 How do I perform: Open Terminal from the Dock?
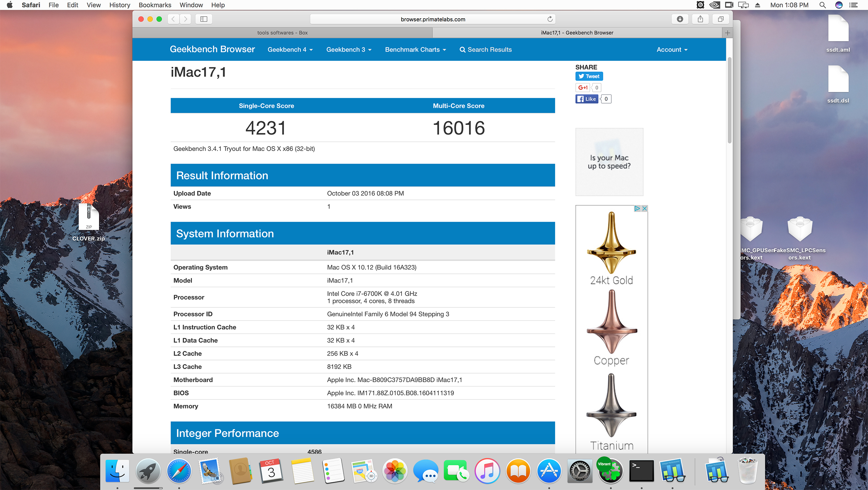pyautogui.click(x=642, y=471)
